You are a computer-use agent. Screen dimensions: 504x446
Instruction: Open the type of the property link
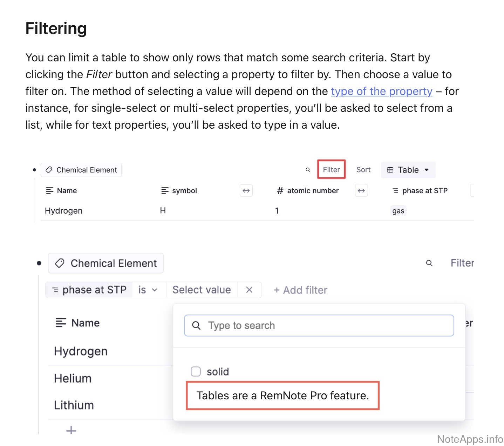(381, 91)
